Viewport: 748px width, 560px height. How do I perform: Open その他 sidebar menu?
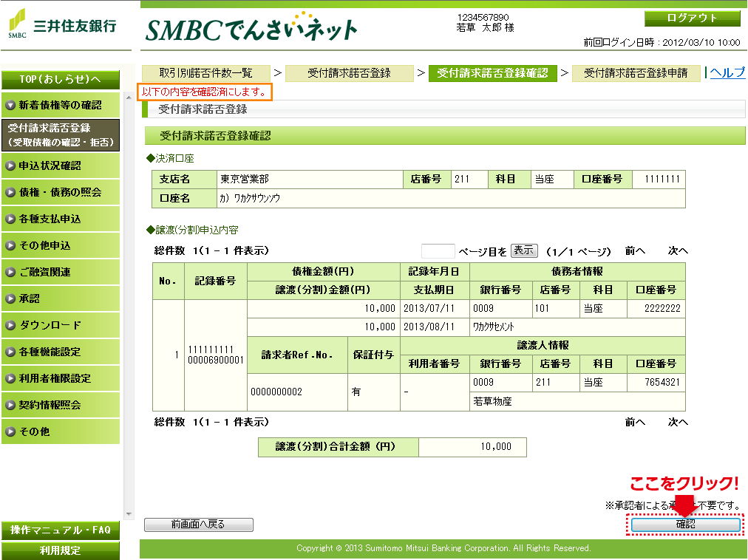click(x=61, y=431)
